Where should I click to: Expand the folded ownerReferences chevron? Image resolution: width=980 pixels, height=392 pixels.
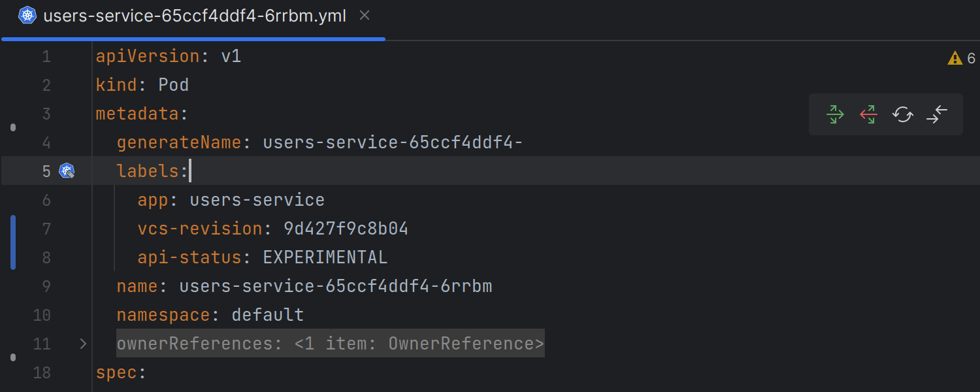tap(83, 344)
